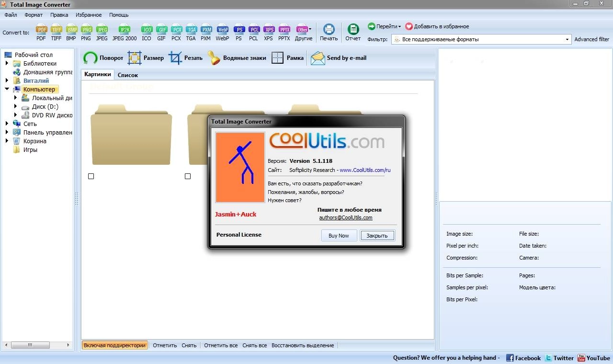Open the YouTube link

(594, 358)
